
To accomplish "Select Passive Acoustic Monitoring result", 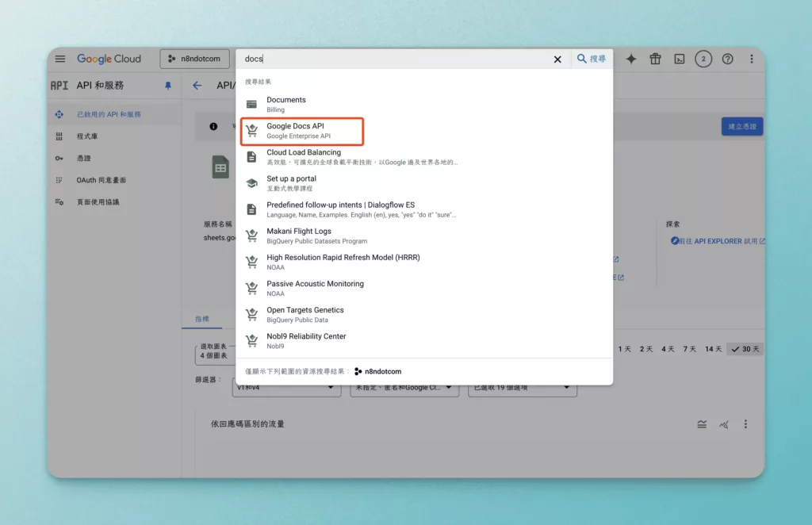I will (x=424, y=289).
